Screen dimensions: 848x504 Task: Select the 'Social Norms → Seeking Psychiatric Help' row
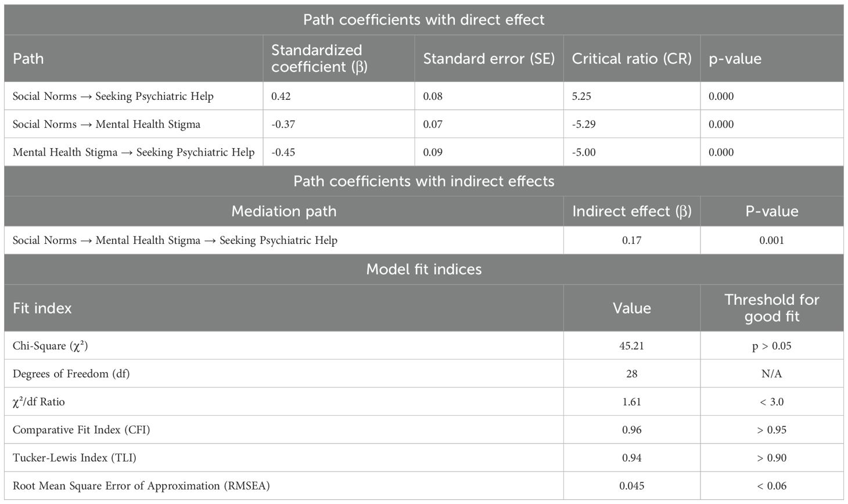pyautogui.click(x=423, y=96)
